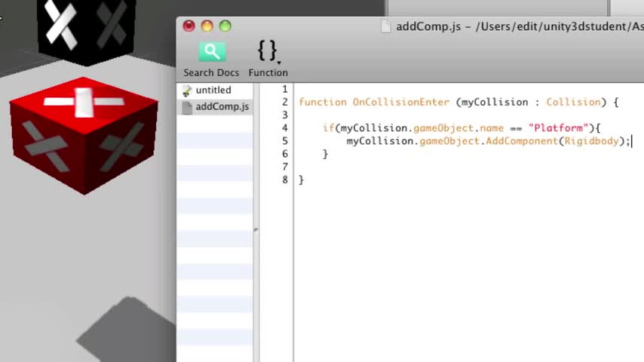Viewport: 644px width, 362px height.
Task: Click the sidebar splitter handle
Action: coord(256,230)
